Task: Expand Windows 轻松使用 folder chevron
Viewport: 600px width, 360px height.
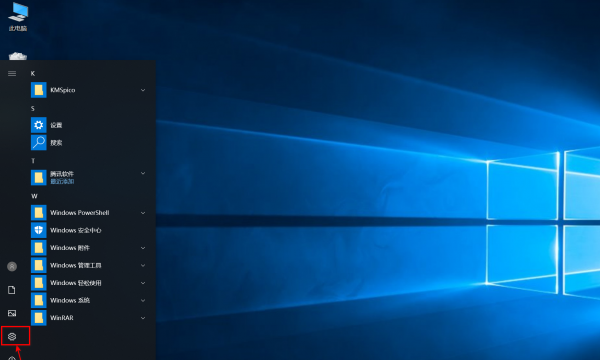Action: coord(143,283)
